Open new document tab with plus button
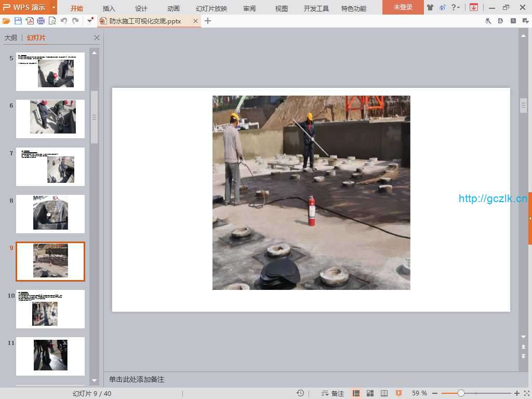Screen dimensions: 532x399 click(x=208, y=21)
